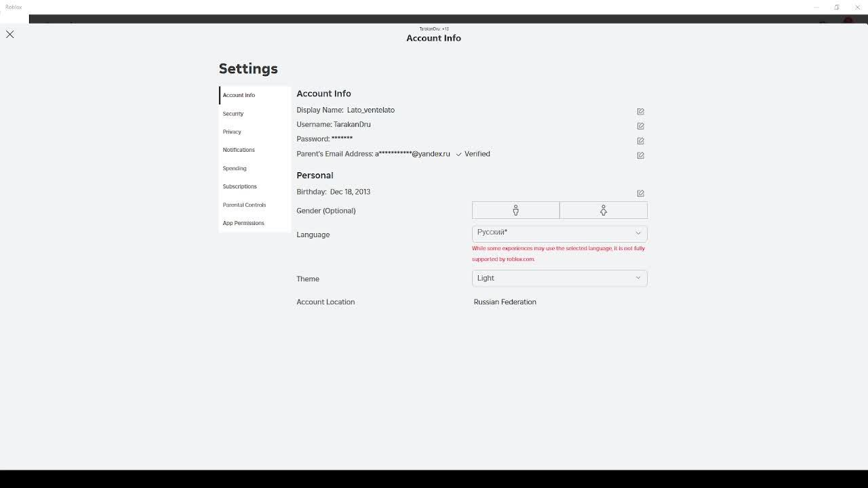Select the male gender icon button
This screenshot has height=488, width=868.
(516, 210)
